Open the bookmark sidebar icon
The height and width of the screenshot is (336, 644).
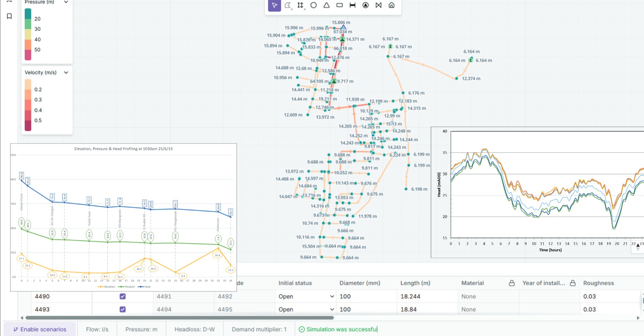tap(9, 16)
